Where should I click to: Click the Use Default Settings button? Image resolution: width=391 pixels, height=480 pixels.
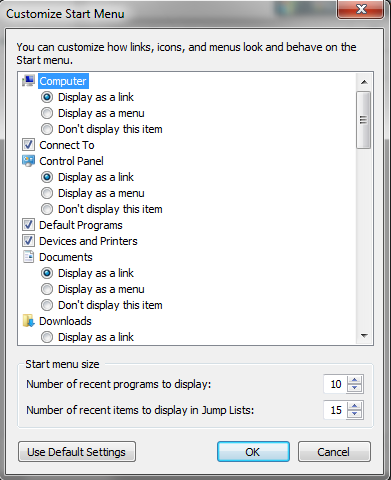[x=77, y=452]
